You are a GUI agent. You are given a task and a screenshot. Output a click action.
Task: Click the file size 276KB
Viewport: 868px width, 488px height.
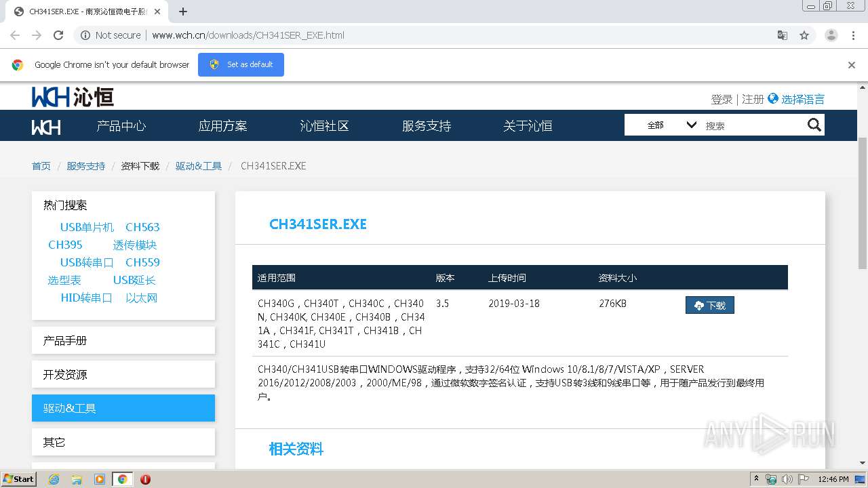(612, 304)
